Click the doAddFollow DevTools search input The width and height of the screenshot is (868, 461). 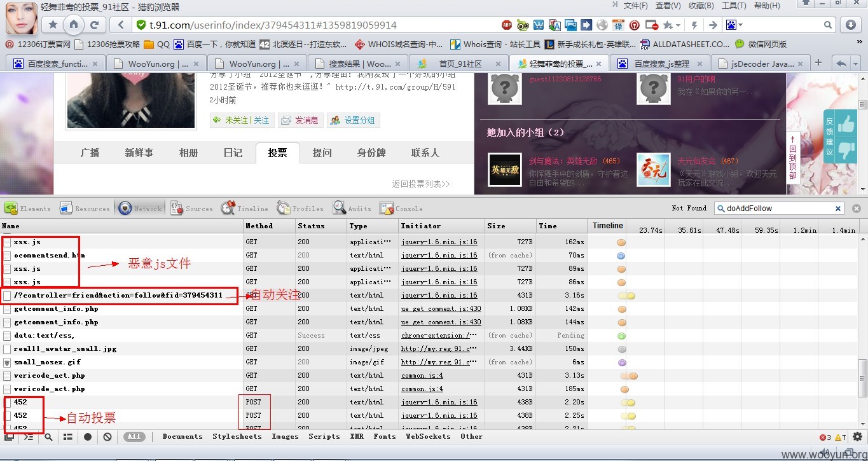click(x=778, y=209)
